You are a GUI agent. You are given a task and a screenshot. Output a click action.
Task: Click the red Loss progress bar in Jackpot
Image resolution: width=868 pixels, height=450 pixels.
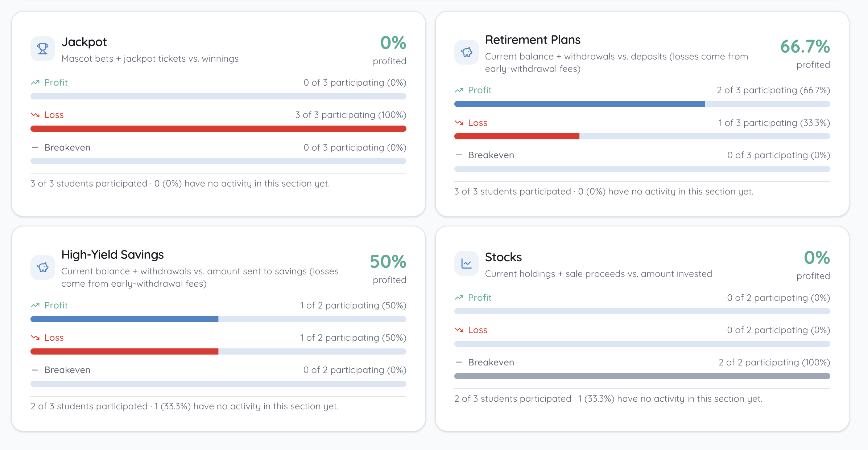click(x=218, y=129)
